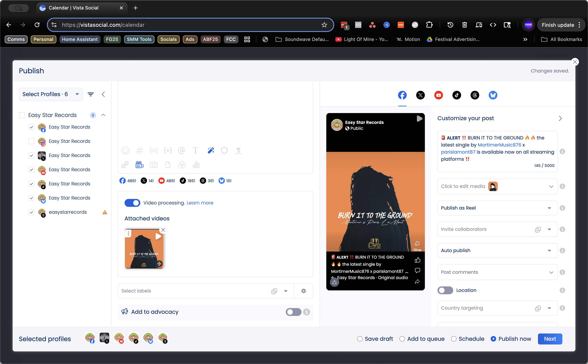Switch to the TikTok preview tab
The image size is (588, 364).
(x=457, y=95)
